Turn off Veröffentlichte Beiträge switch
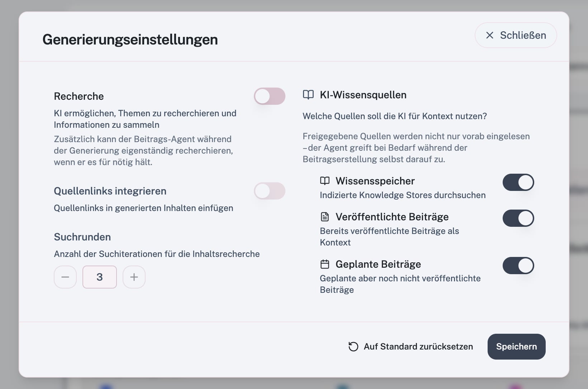Screen dimensions: 588x389 [518, 218]
